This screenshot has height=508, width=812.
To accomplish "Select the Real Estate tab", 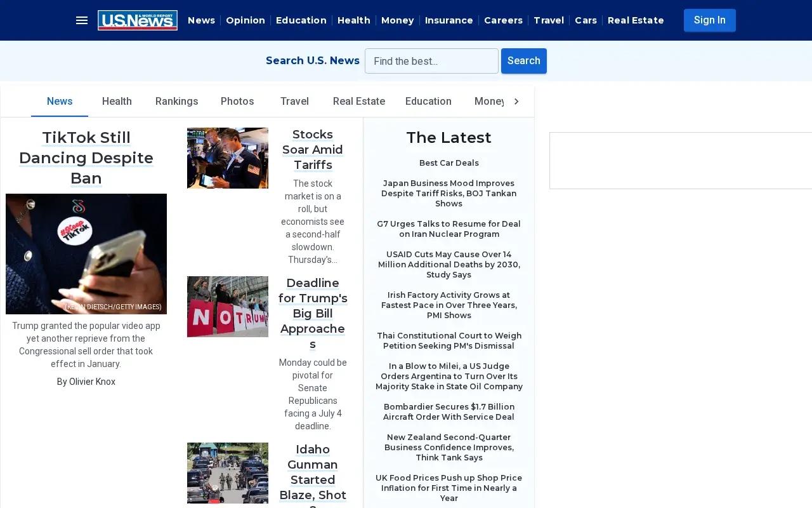I will [359, 102].
